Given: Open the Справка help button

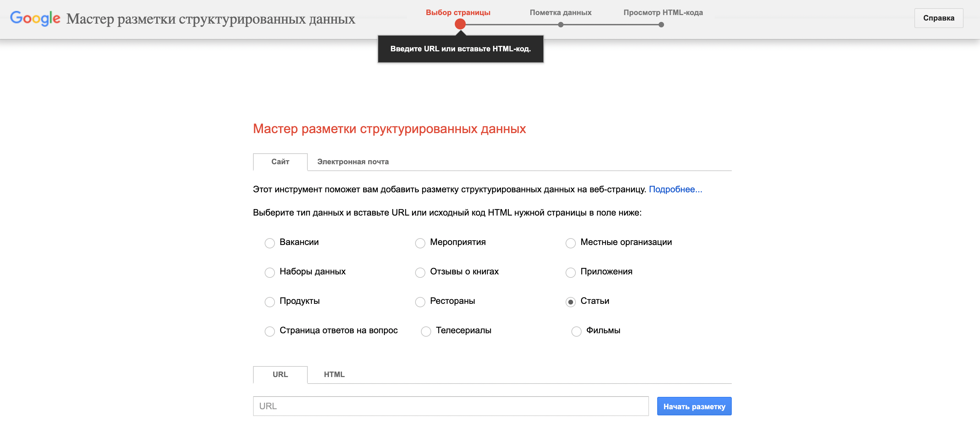Looking at the screenshot, I should coord(938,18).
